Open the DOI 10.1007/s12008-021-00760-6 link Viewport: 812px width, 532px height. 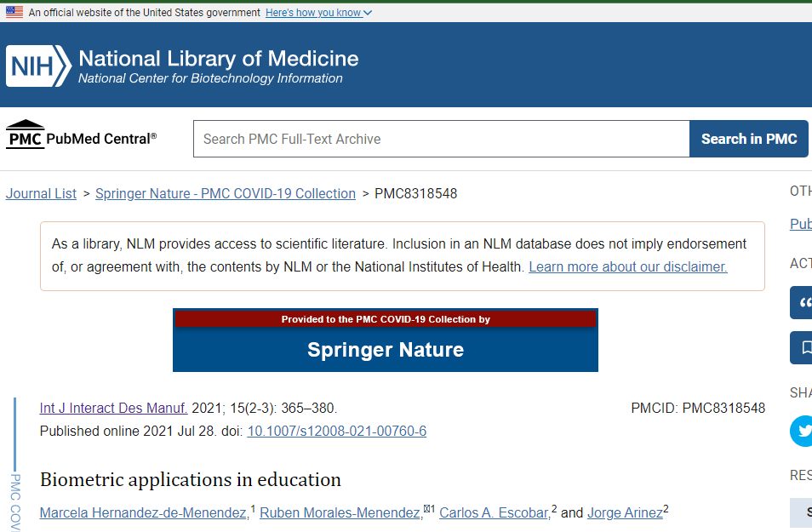tap(336, 431)
